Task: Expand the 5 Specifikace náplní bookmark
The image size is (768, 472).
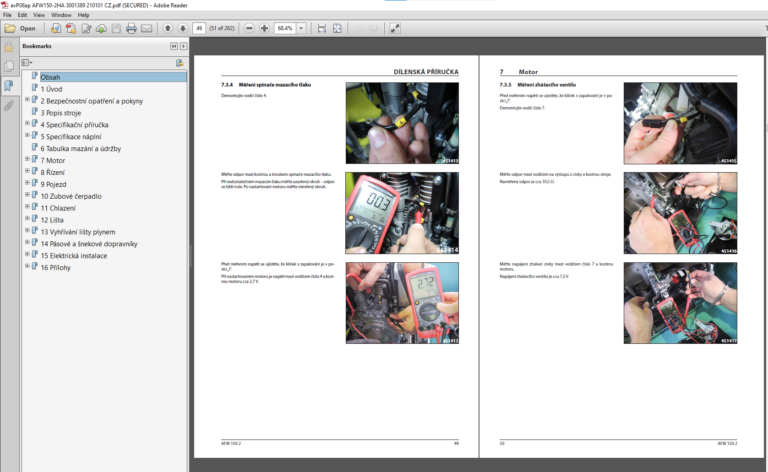Action: (x=27, y=135)
